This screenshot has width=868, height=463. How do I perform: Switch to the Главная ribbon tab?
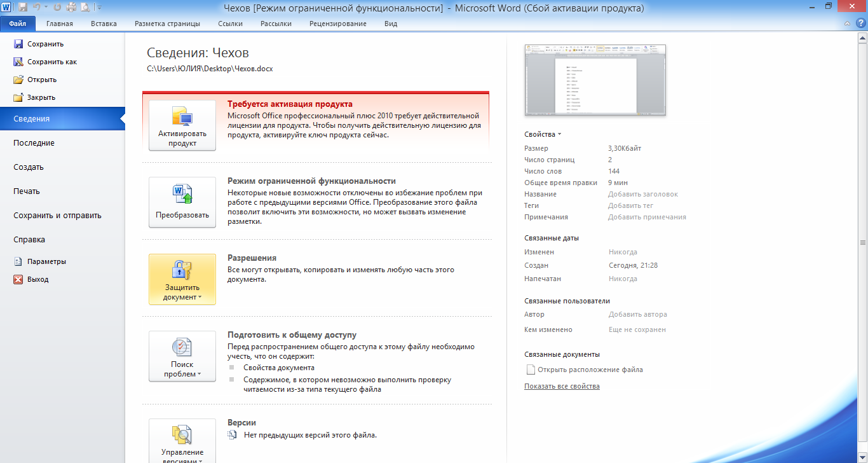point(60,24)
